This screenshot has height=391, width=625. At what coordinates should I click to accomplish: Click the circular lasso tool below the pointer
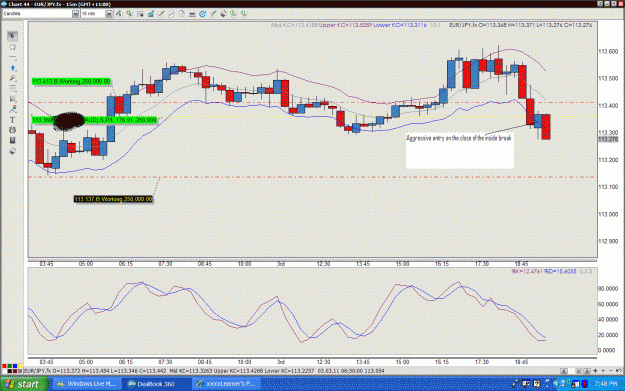[12, 47]
